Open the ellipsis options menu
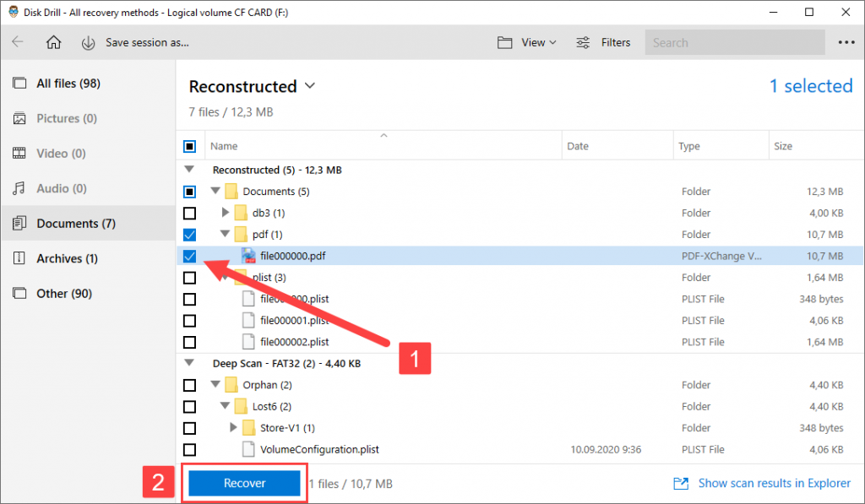Viewport: 865px width, 504px height. (847, 42)
